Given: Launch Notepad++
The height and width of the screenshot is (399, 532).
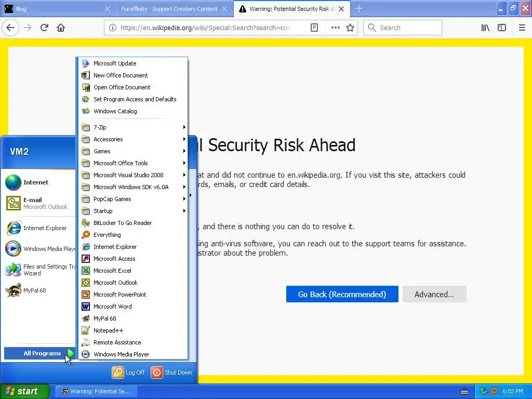Looking at the screenshot, I should 133,330.
